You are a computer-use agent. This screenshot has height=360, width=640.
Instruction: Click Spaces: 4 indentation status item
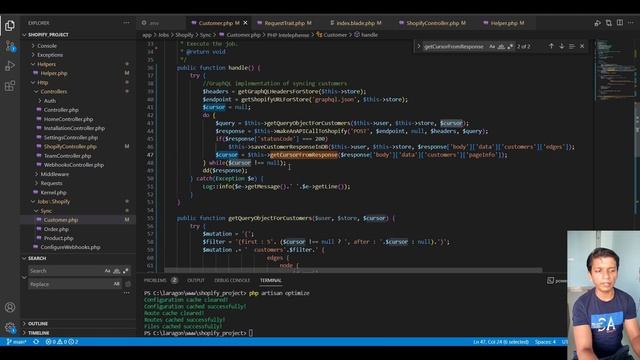click(x=545, y=342)
